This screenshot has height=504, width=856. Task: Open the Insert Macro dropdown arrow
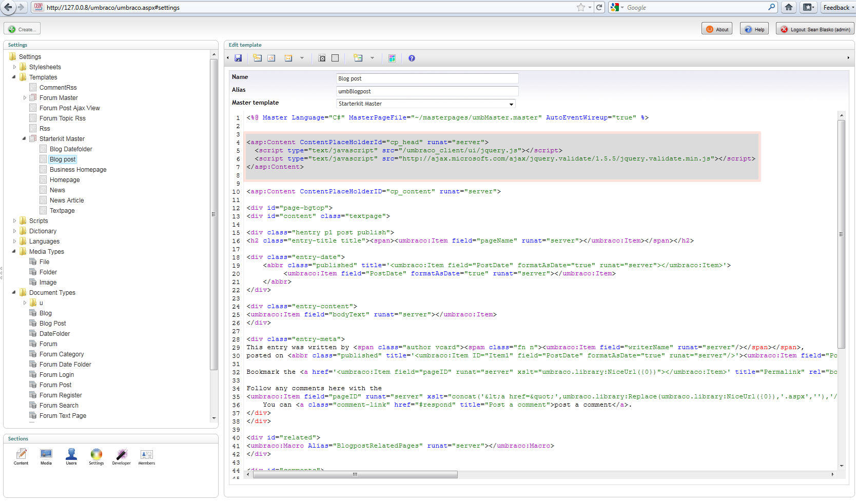pos(302,58)
